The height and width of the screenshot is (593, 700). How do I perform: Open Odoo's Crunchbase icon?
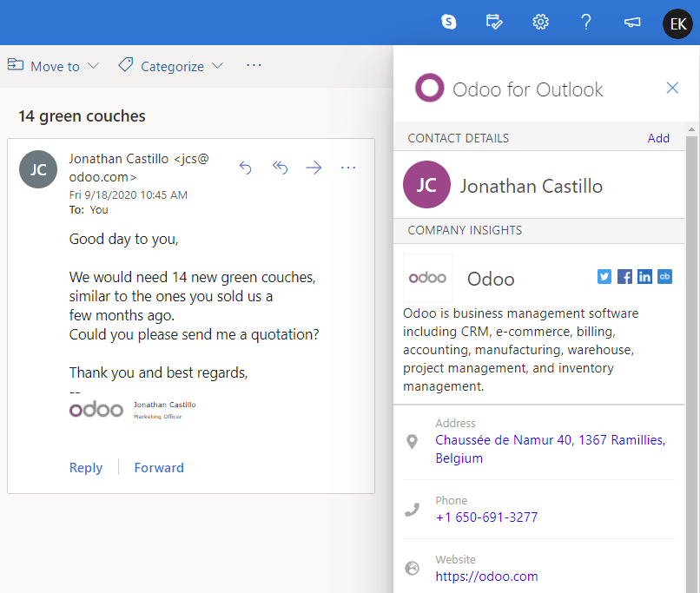coord(664,276)
